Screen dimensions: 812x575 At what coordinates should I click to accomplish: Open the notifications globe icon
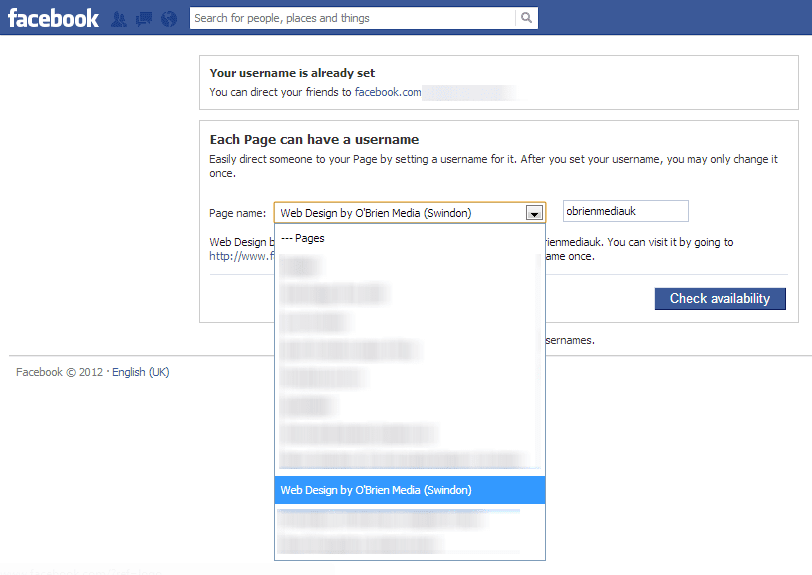click(x=169, y=19)
